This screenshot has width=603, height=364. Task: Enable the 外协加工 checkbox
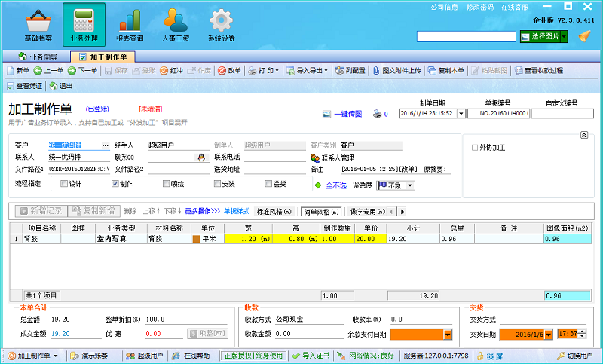(x=475, y=147)
